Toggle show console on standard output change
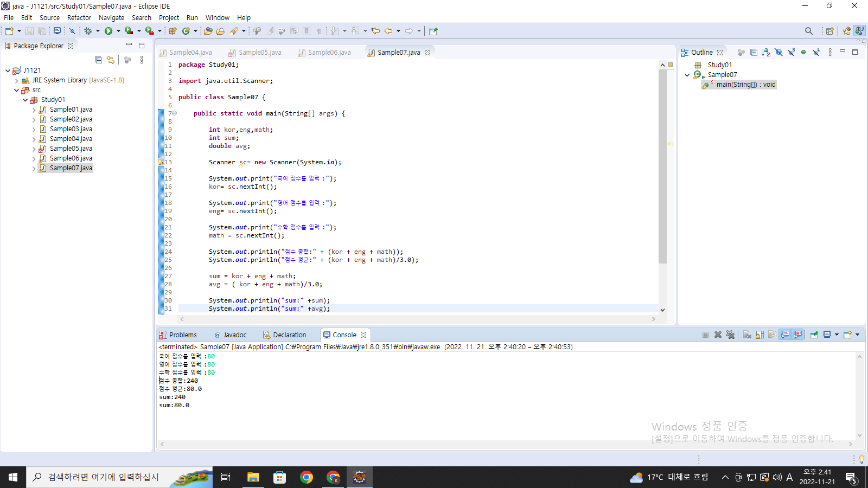 click(785, 335)
